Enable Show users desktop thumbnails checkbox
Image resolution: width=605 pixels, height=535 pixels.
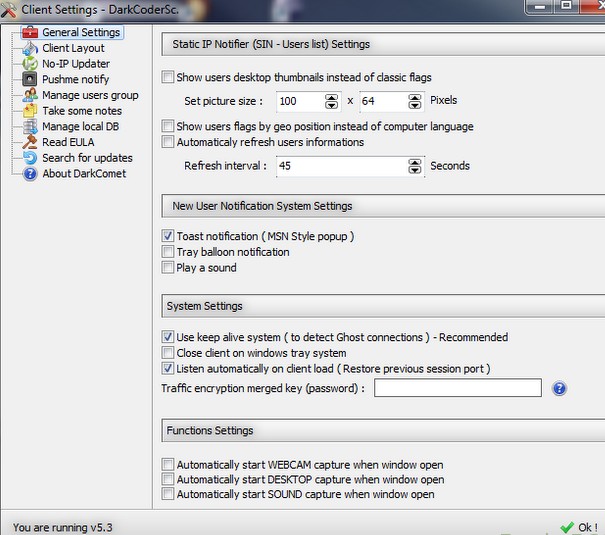[168, 77]
